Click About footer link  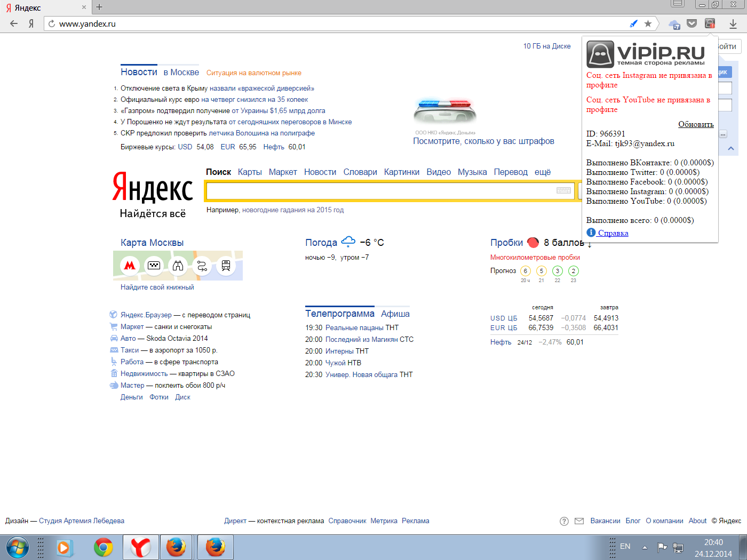(697, 521)
